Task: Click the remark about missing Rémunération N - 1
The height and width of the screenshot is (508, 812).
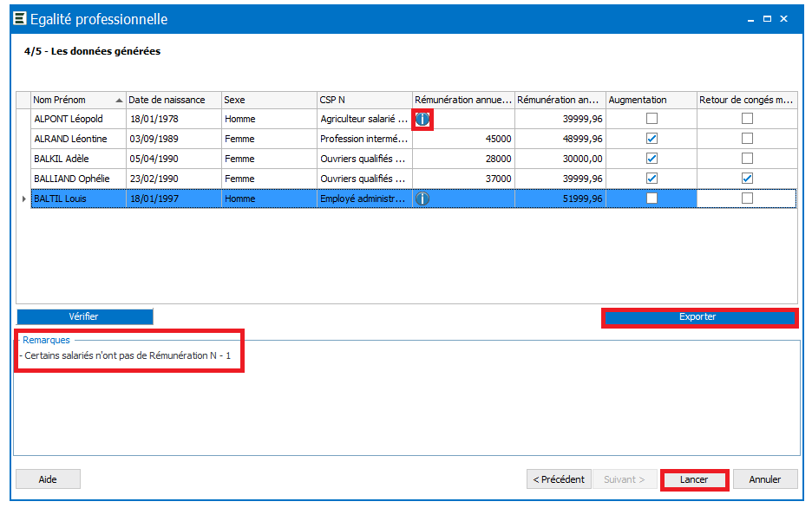Action: pos(125,355)
